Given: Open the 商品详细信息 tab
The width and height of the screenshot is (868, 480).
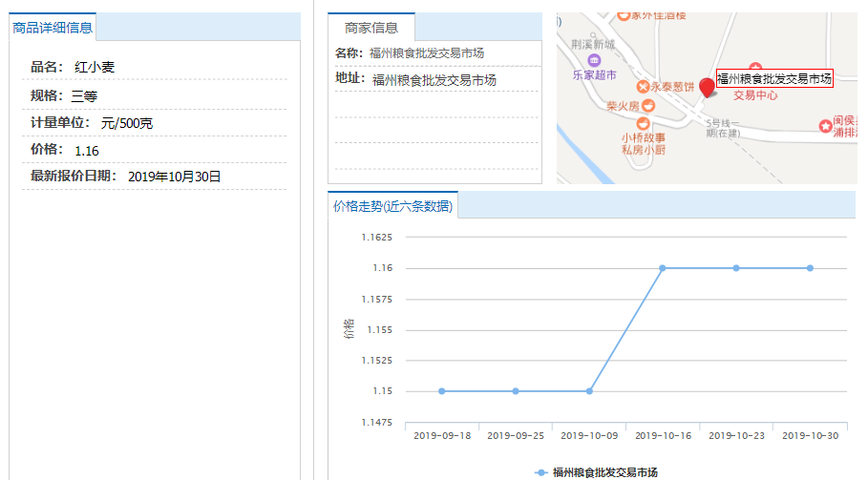Looking at the screenshot, I should tap(53, 27).
